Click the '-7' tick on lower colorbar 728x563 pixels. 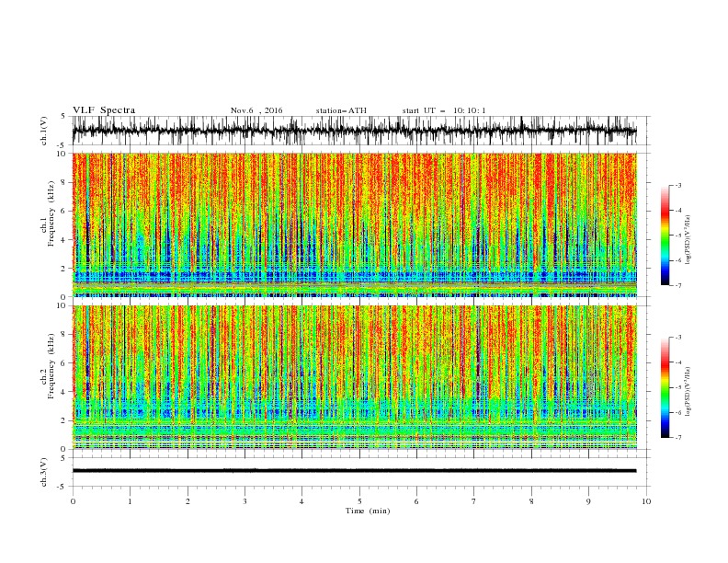tap(677, 438)
